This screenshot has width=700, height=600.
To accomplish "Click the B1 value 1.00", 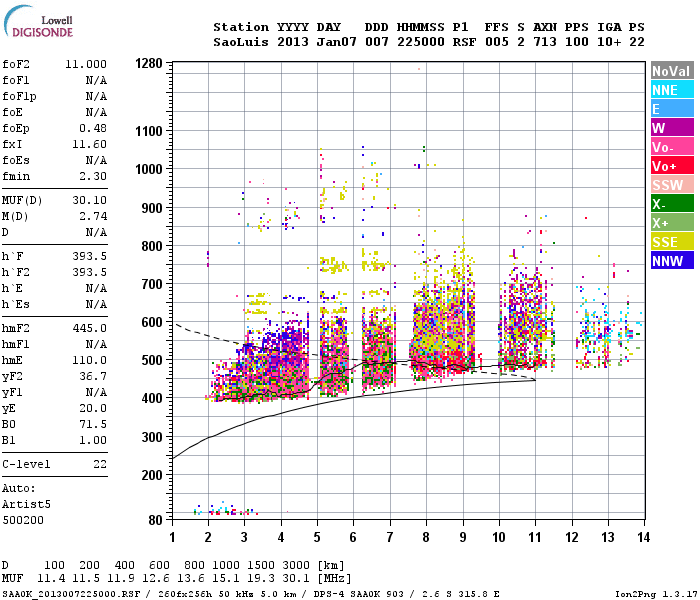I will click(93, 440).
